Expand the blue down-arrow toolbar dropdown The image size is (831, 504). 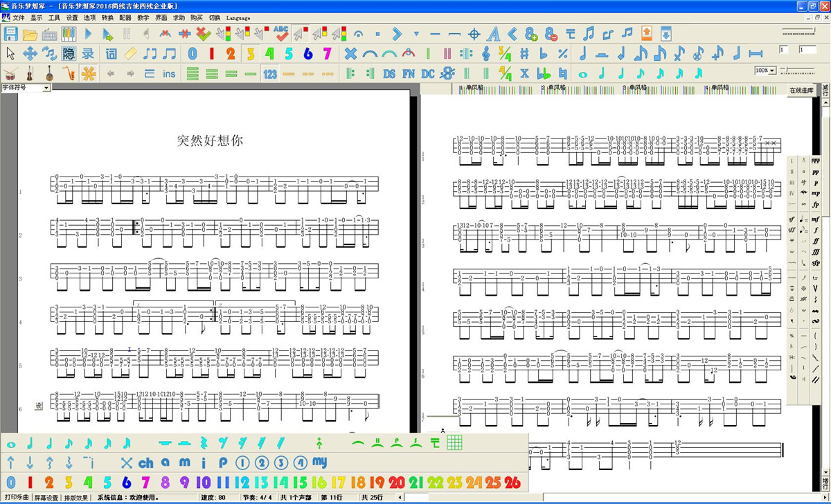416,33
